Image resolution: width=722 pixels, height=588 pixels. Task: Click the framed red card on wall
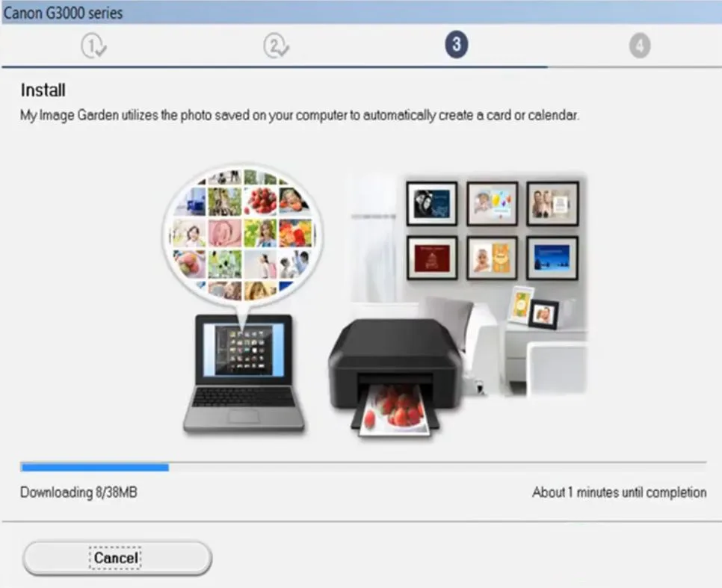[x=432, y=258]
